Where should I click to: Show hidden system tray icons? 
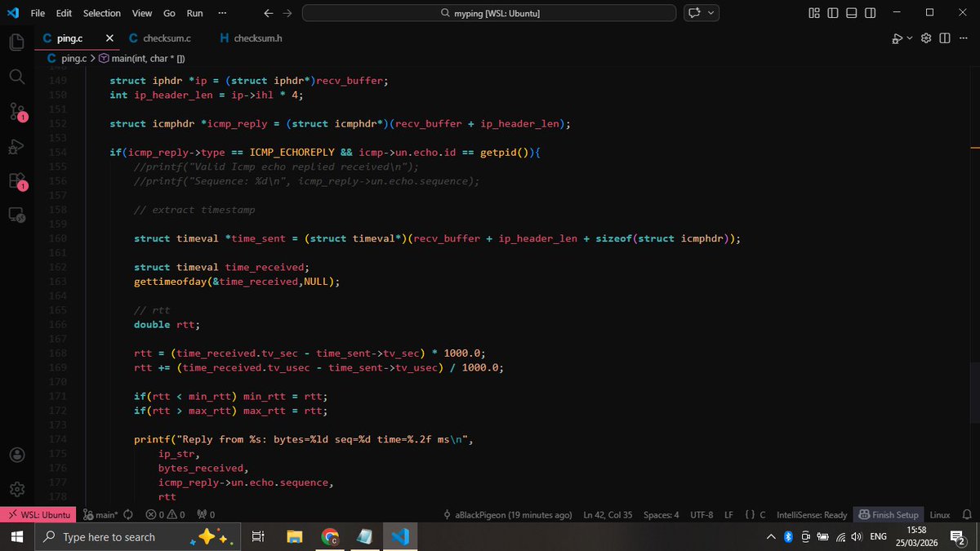(771, 537)
